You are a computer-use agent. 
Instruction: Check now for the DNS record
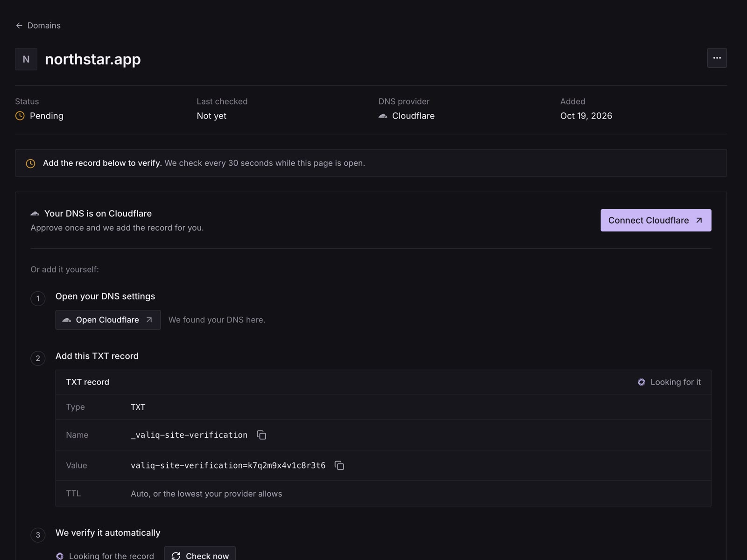(x=200, y=553)
